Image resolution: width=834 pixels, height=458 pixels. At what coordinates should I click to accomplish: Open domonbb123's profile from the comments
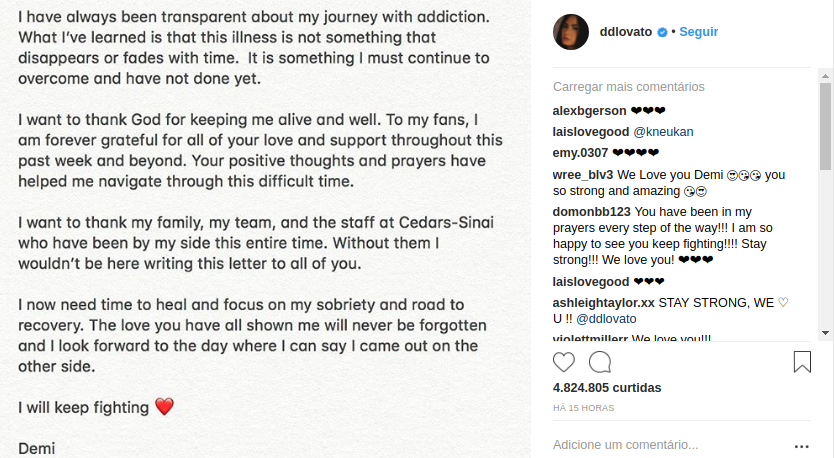tap(591, 212)
